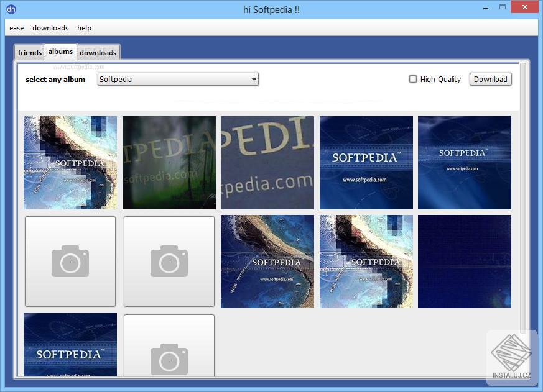Click the Download button
The height and width of the screenshot is (392, 543).
[x=490, y=80]
